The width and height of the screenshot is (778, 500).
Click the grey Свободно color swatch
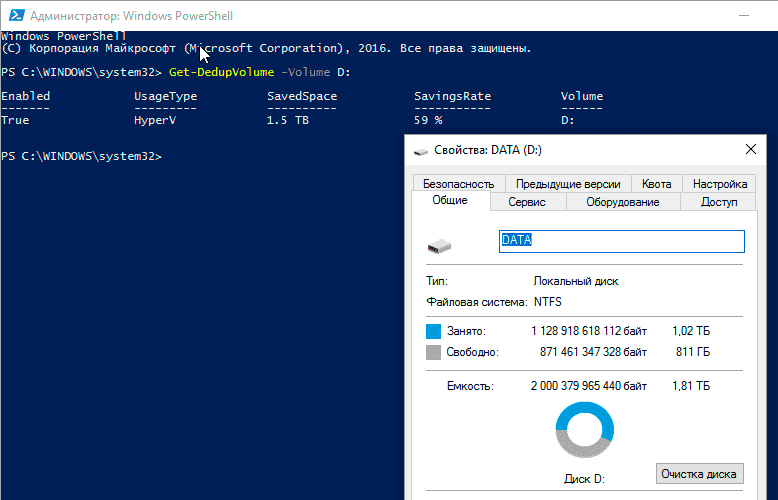coord(434,352)
